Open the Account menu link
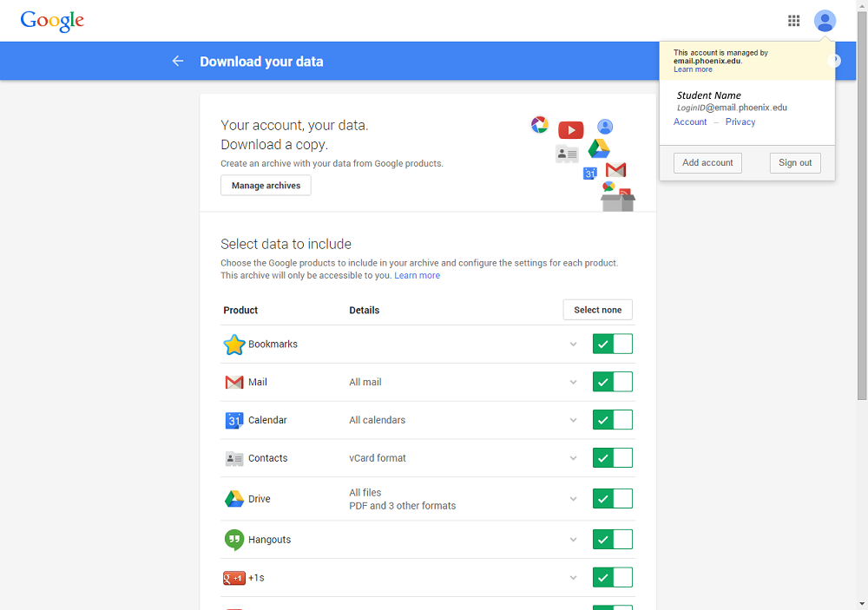 tap(689, 121)
